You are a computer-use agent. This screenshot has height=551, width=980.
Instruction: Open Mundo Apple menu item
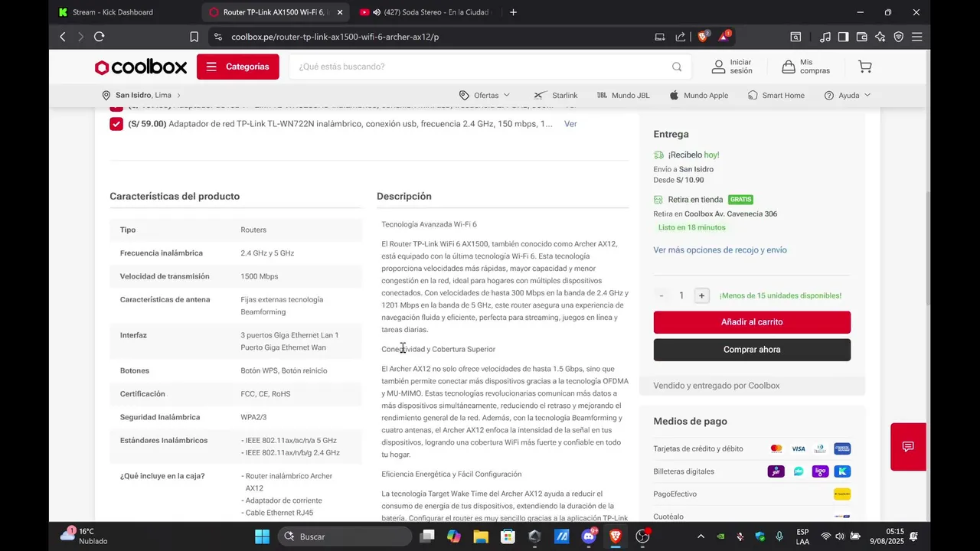click(x=698, y=96)
